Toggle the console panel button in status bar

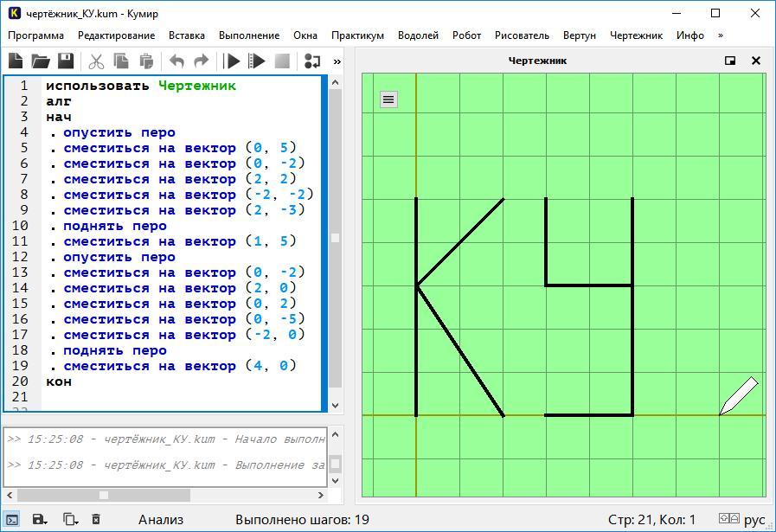pos(13,519)
